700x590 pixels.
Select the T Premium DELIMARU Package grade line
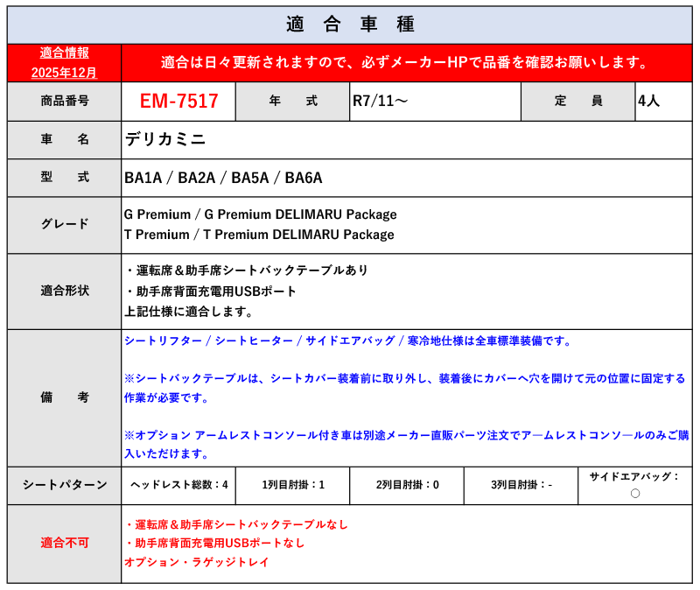pyautogui.click(x=259, y=235)
